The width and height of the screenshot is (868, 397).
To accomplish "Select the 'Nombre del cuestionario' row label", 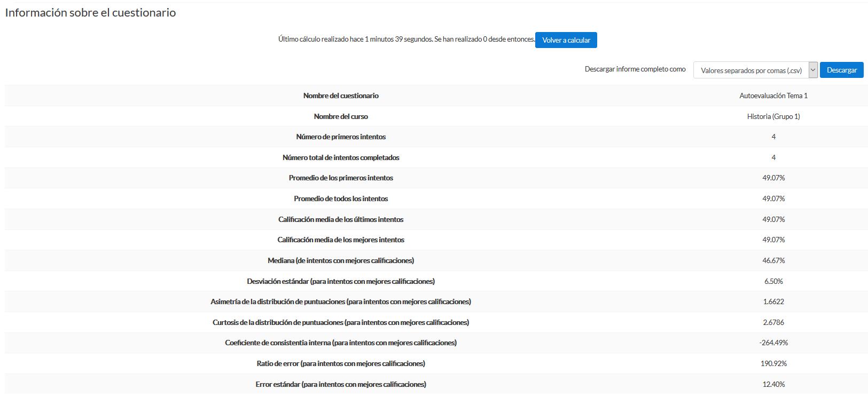I will tap(341, 96).
